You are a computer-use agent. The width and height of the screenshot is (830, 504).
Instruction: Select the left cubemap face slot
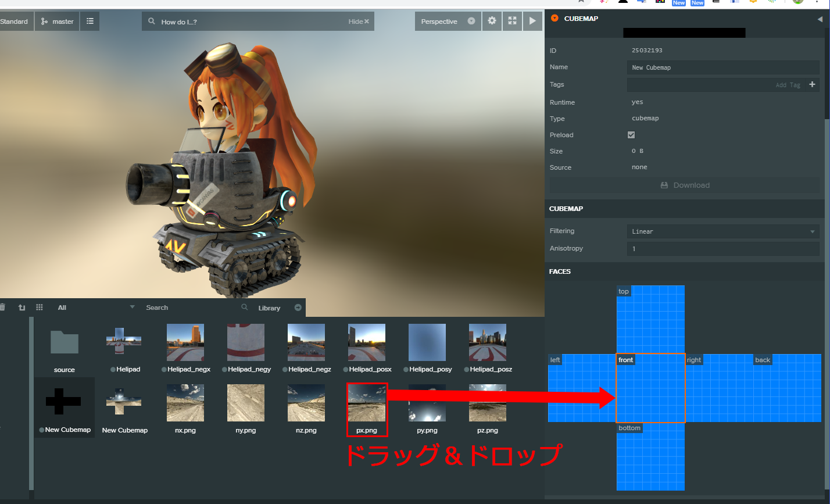click(582, 388)
